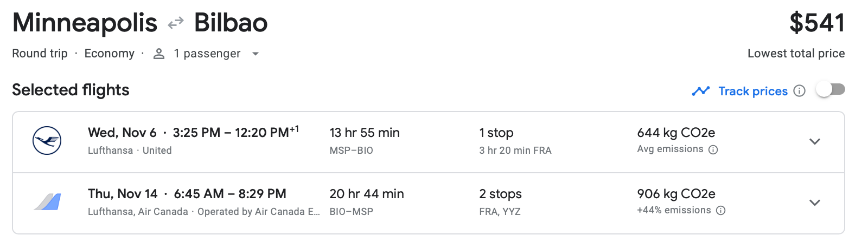Click the $541 lowest total price
The width and height of the screenshot is (868, 235).
tap(816, 23)
